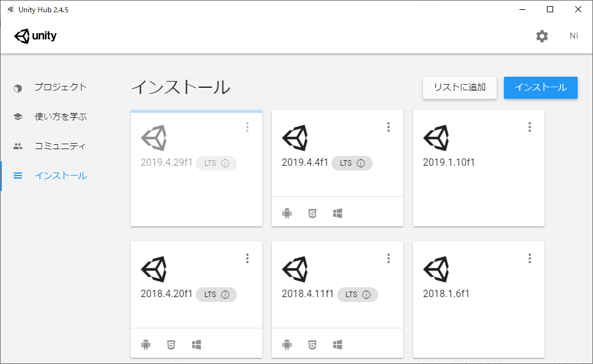Screen dimensions: 593x364
Task: Click the 2018.1.6f1 version text
Action: [x=446, y=293]
